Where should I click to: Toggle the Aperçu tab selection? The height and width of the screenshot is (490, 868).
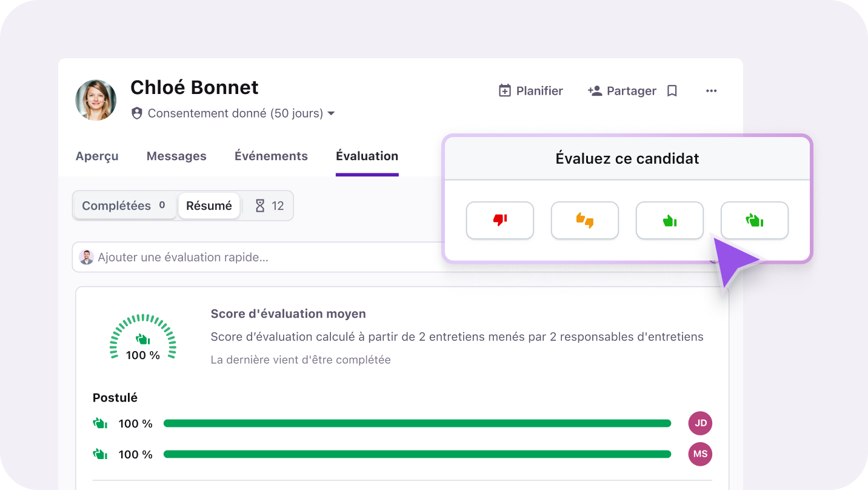click(x=97, y=156)
